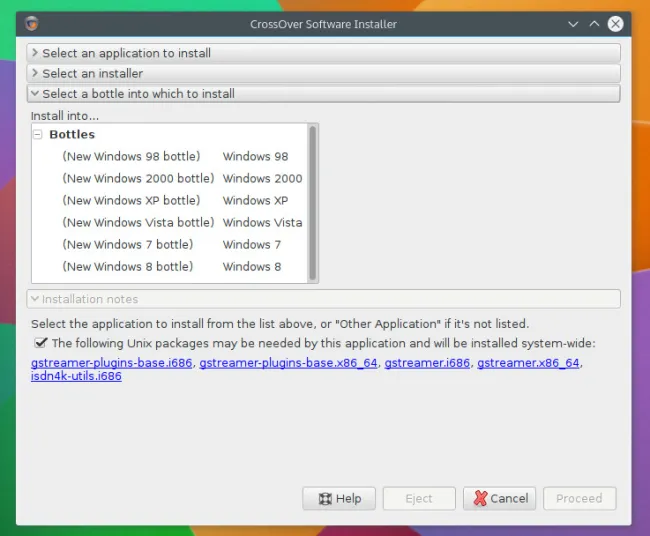Viewport: 650px width, 536px height.
Task: Pick the New Windows 8 bottle
Action: click(x=170, y=266)
